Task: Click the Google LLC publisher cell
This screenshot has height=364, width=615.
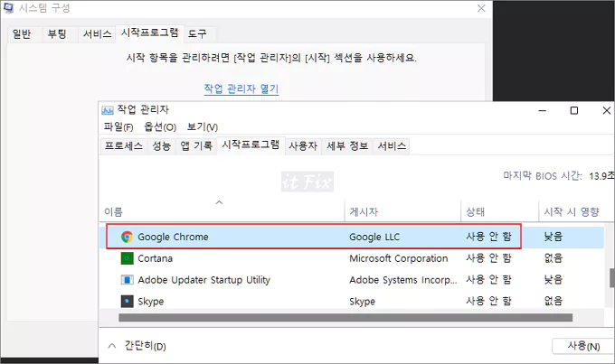Action: (x=374, y=237)
